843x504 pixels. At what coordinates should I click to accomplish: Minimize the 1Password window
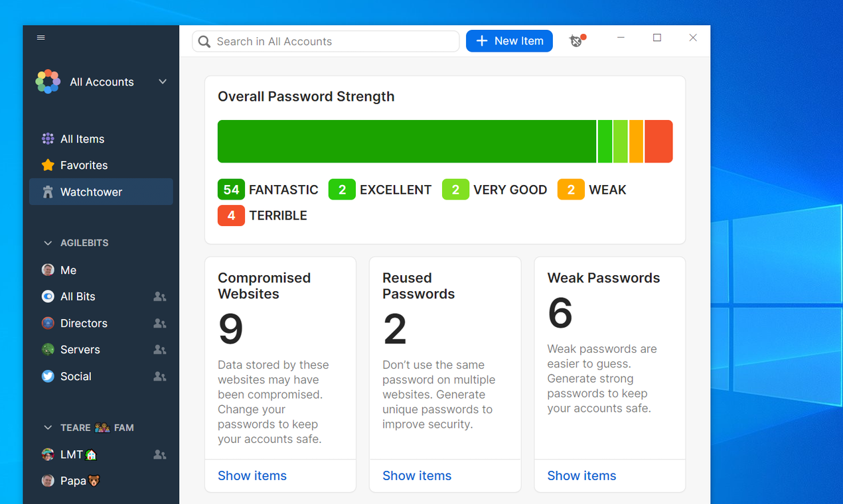(621, 38)
